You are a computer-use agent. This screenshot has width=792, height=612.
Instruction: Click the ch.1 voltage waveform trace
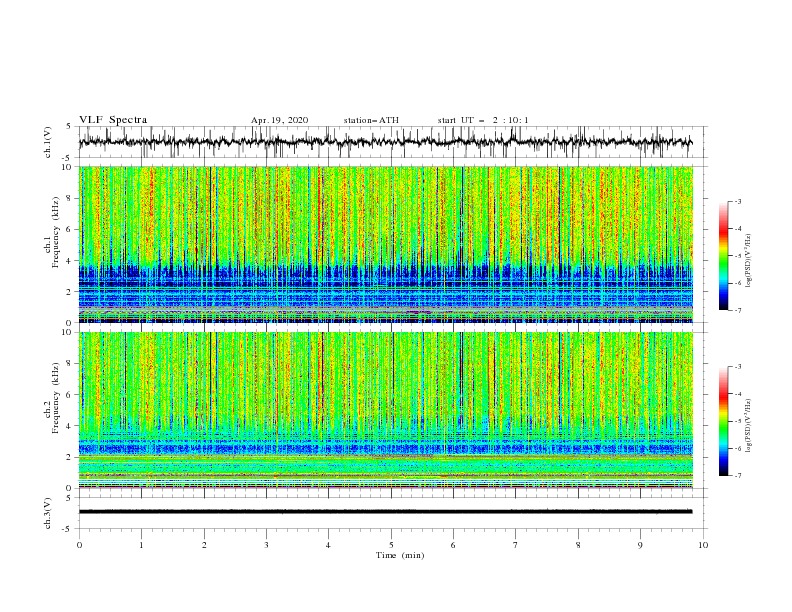pyautogui.click(x=385, y=142)
